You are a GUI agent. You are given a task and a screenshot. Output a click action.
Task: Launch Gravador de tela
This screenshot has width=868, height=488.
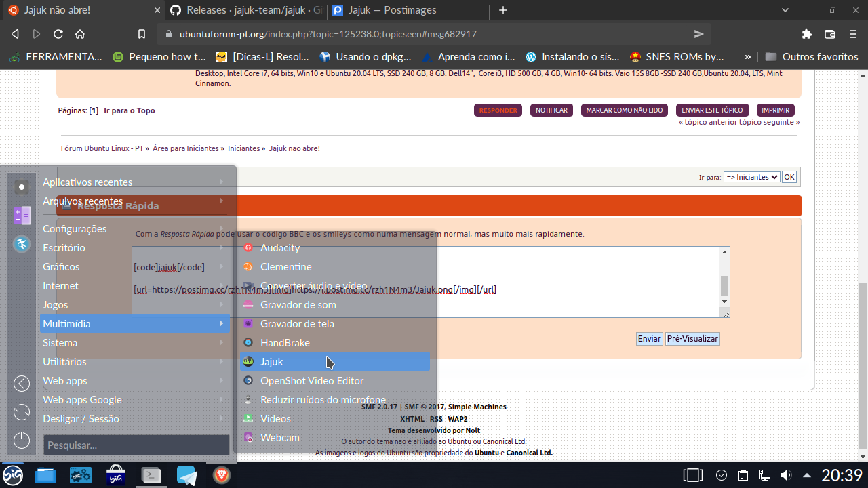pyautogui.click(x=335, y=324)
